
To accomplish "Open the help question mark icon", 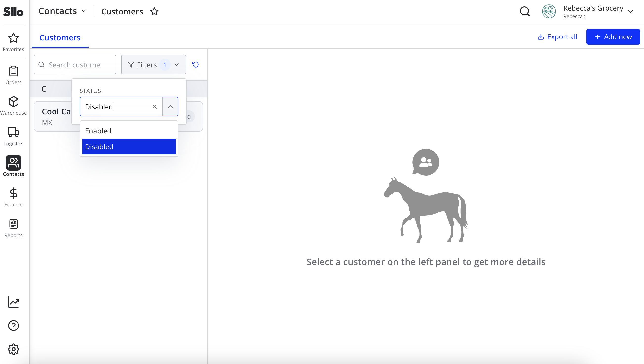I will 14,325.
